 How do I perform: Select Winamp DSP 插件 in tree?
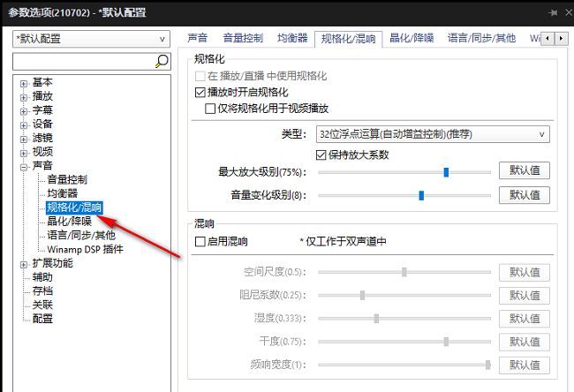tap(85, 249)
